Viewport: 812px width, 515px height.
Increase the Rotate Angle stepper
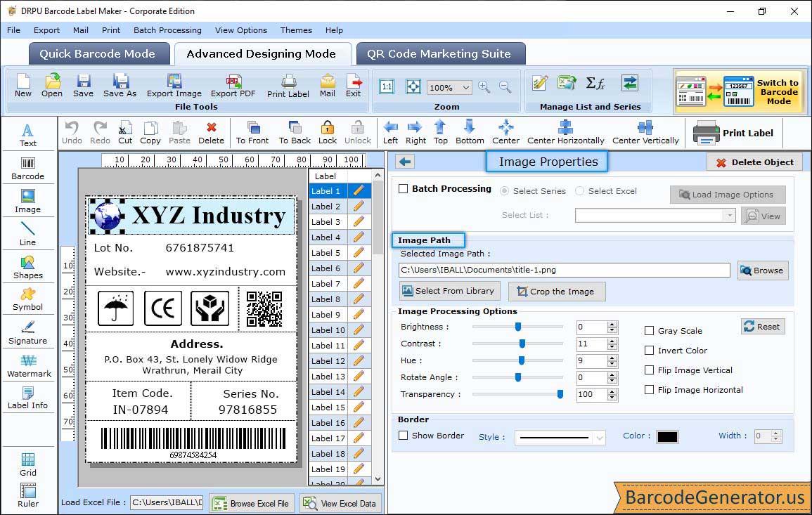(x=612, y=374)
